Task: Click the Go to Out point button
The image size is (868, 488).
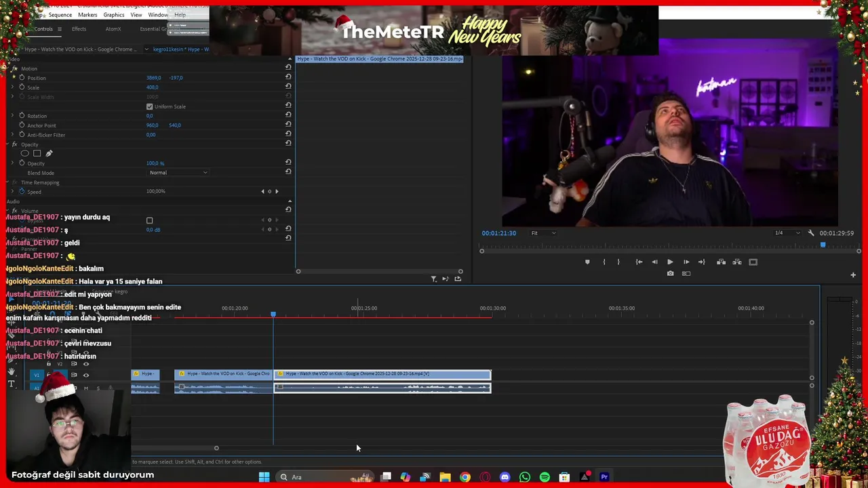Action: coord(701,262)
